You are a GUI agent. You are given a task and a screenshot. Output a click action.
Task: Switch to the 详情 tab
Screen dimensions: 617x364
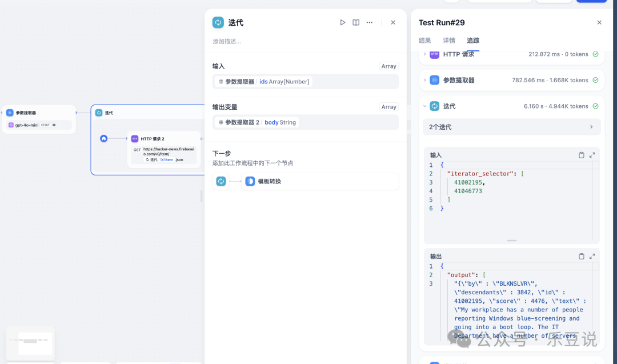click(x=448, y=41)
